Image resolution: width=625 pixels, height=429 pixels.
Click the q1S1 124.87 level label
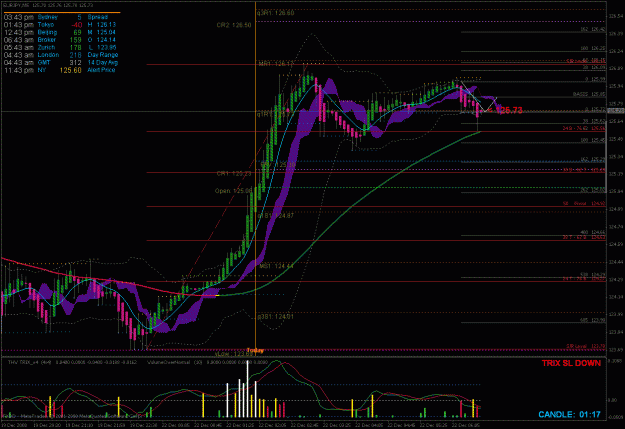coord(275,216)
